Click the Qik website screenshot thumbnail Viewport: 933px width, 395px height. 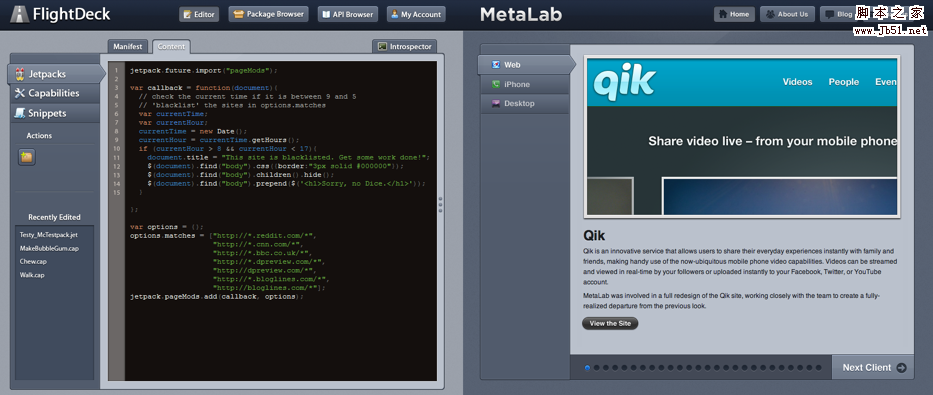742,136
